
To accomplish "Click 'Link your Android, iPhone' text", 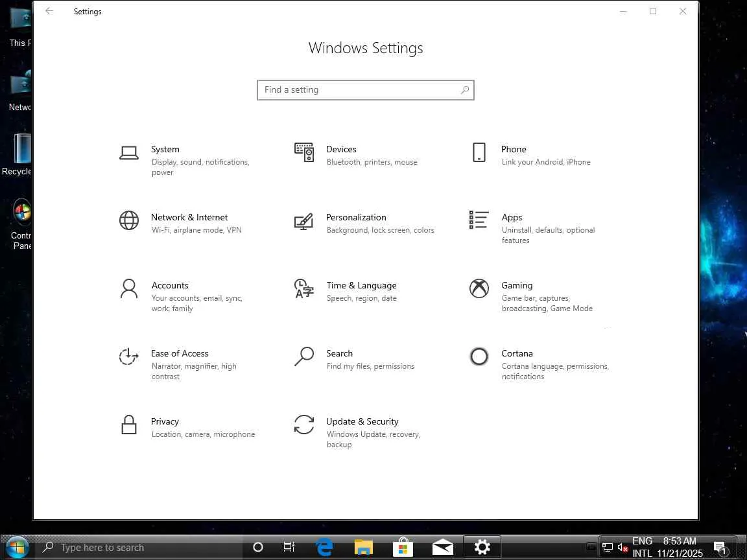I will (546, 162).
